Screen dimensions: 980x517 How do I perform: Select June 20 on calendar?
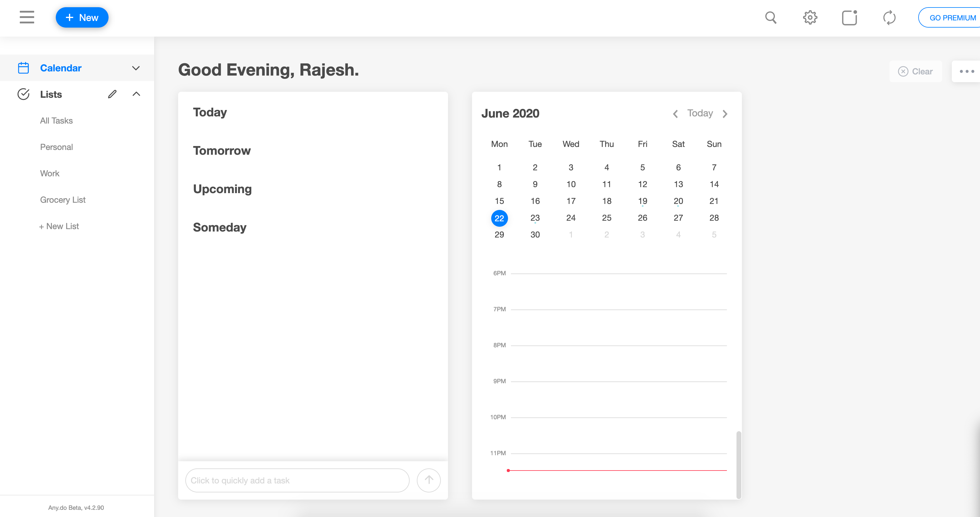click(x=678, y=201)
